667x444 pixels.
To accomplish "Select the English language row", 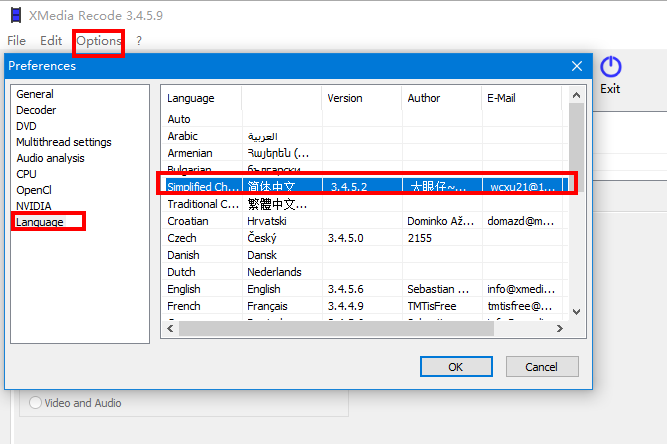I will pyautogui.click(x=365, y=289).
